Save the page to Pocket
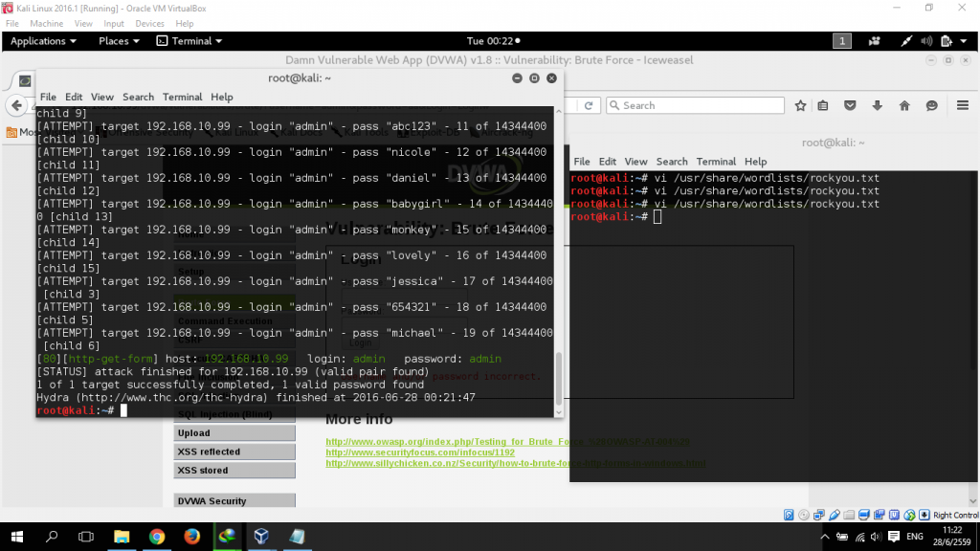The width and height of the screenshot is (980, 551). [850, 106]
